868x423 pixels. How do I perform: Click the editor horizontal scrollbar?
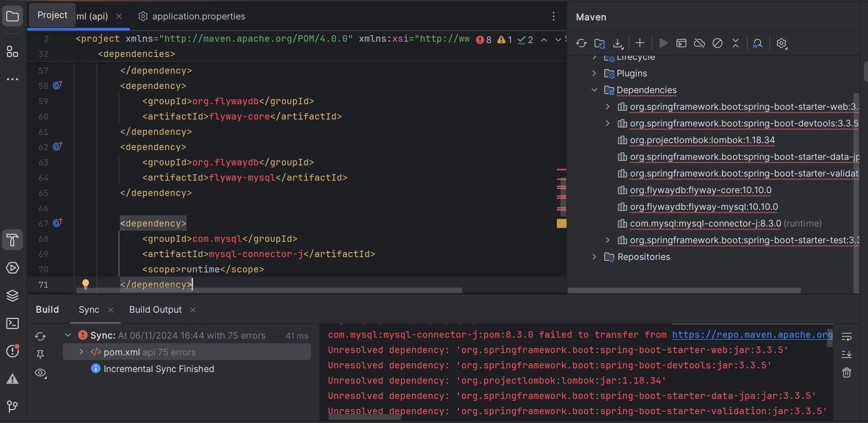269,290
